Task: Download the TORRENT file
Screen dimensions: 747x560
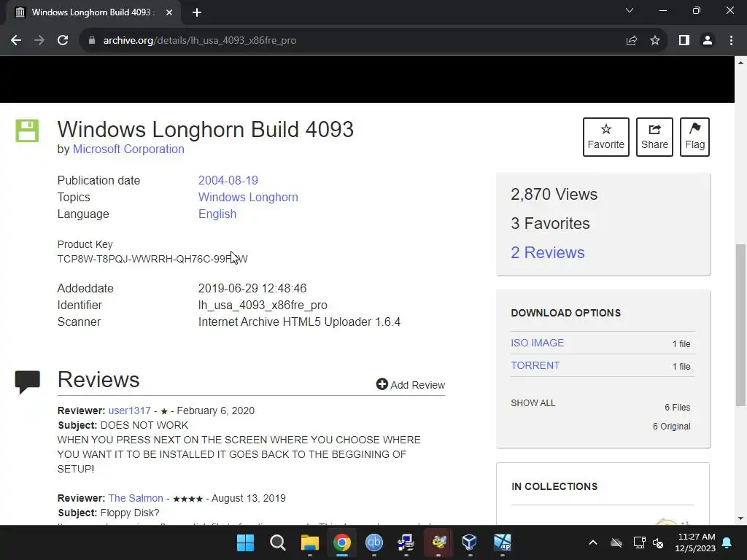Action: point(535,366)
